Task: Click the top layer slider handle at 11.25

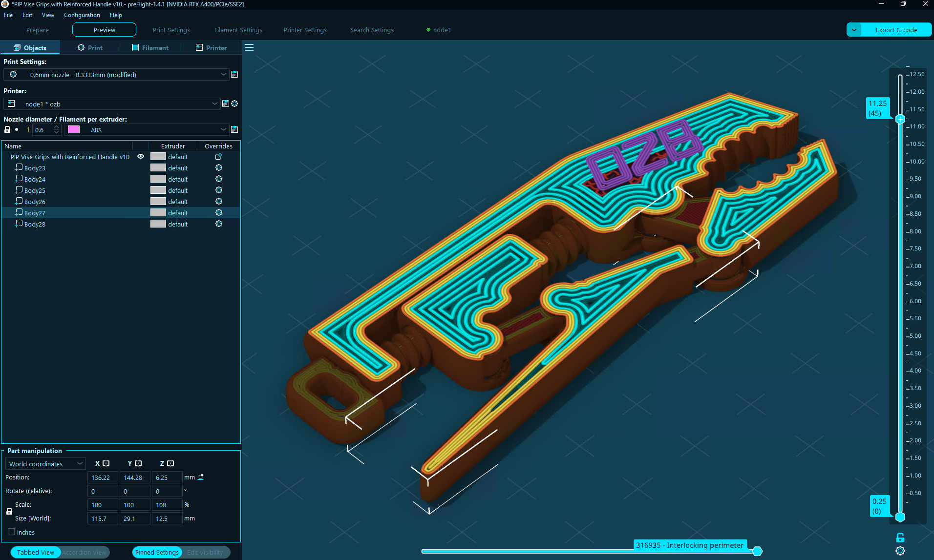Action: tap(900, 119)
